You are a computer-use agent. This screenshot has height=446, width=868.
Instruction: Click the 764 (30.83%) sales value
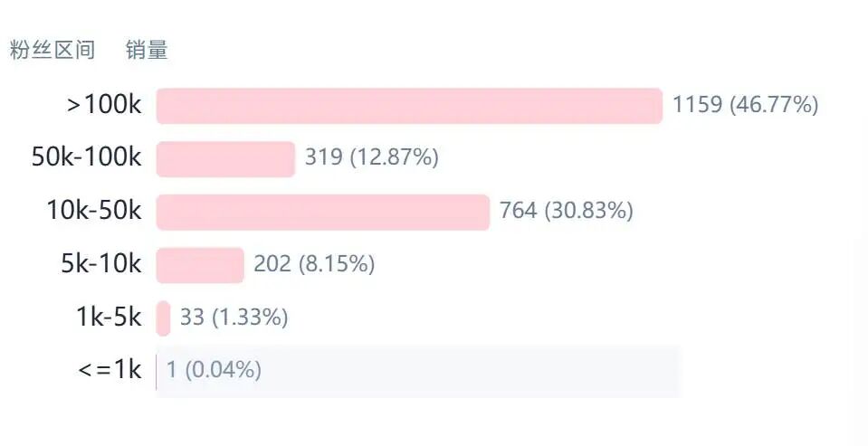click(566, 211)
